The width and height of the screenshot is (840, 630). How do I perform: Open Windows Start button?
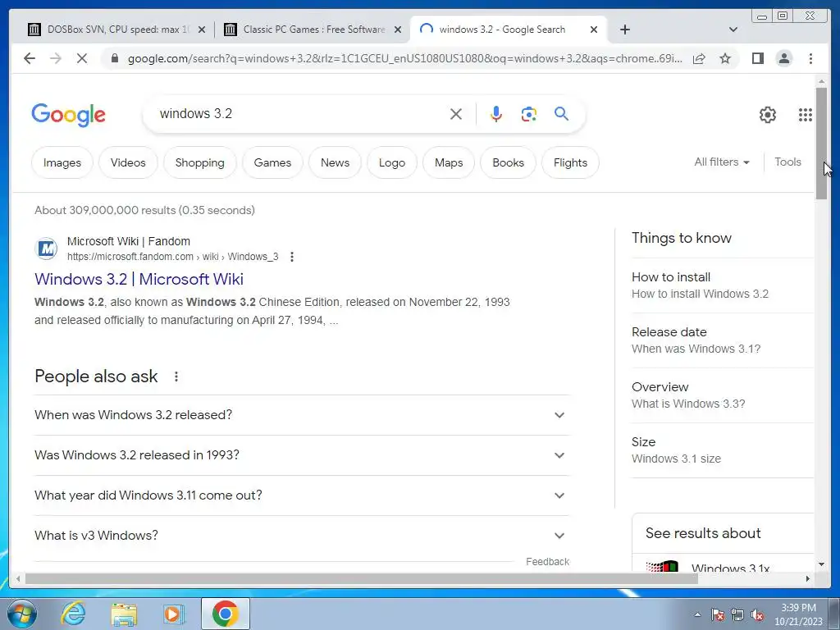pos(21,614)
